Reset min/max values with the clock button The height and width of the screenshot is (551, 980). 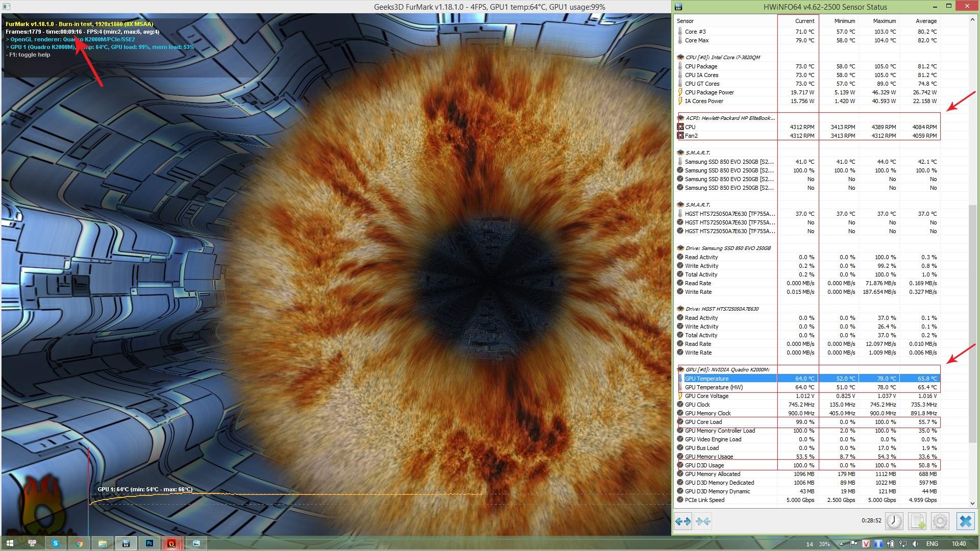coord(894,521)
